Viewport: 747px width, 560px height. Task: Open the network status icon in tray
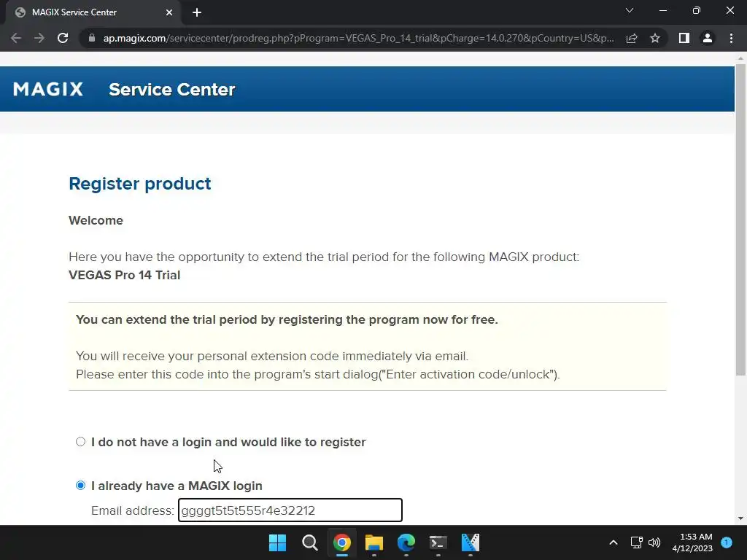pos(636,542)
